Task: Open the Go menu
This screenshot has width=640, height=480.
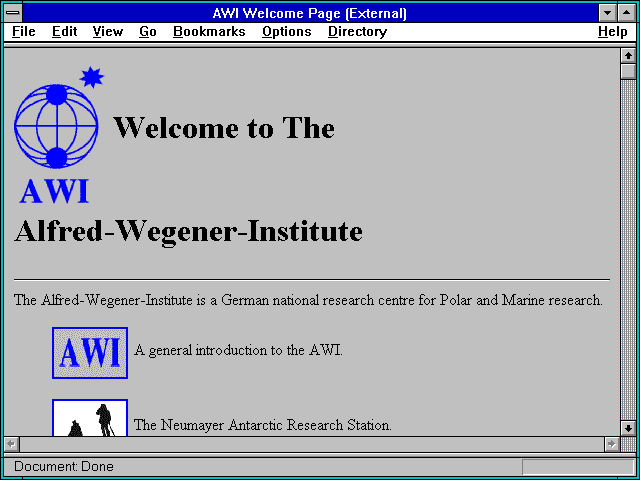Action: coord(148,31)
